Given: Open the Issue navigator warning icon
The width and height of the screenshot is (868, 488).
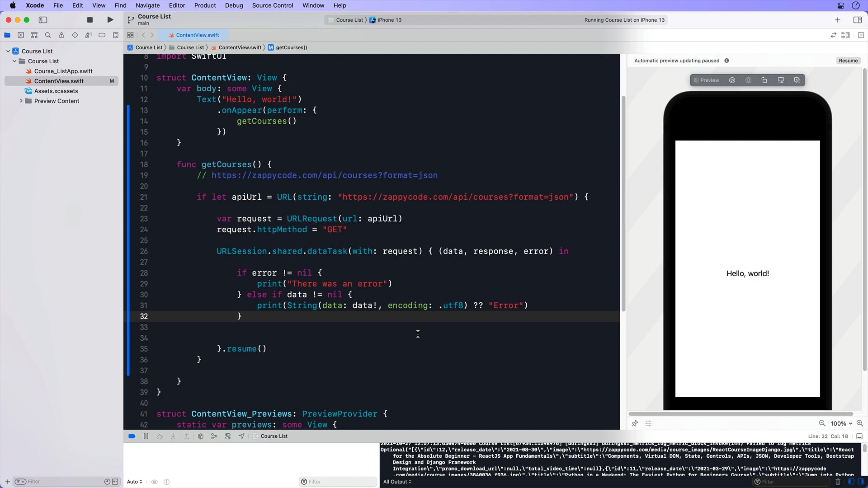Looking at the screenshot, I should pos(61,35).
